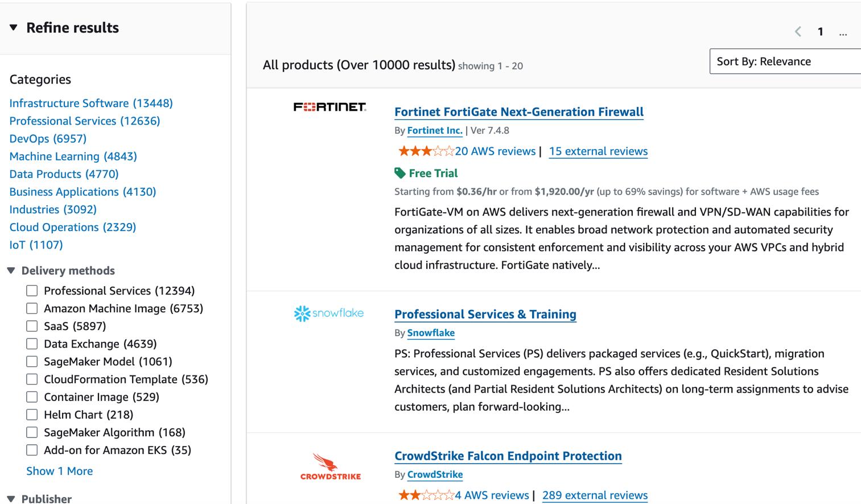Collapse the Refine results panel
The height and width of the screenshot is (504, 861).
[14, 28]
